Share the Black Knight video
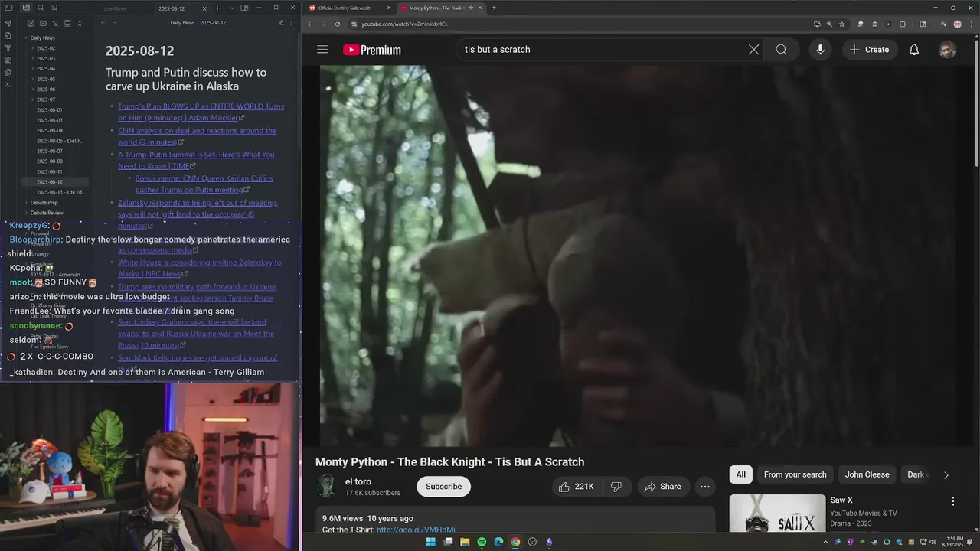Screen dimensions: 980x551 point(663,487)
